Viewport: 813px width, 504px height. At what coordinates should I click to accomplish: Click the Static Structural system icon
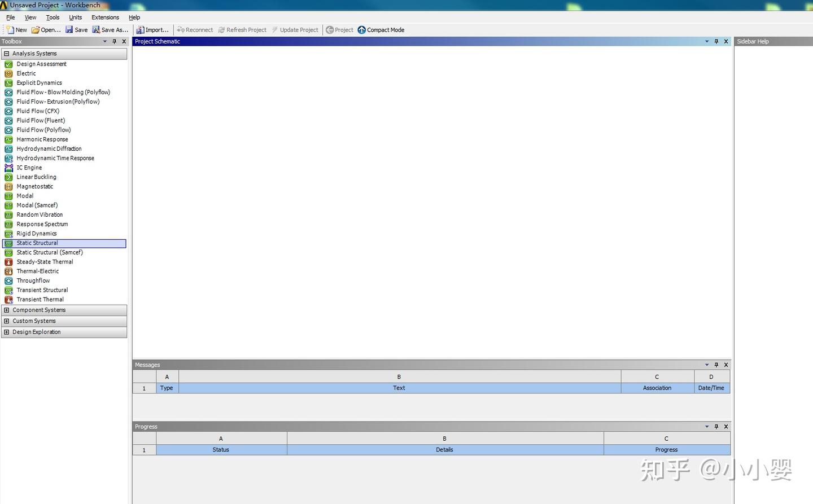pos(8,243)
